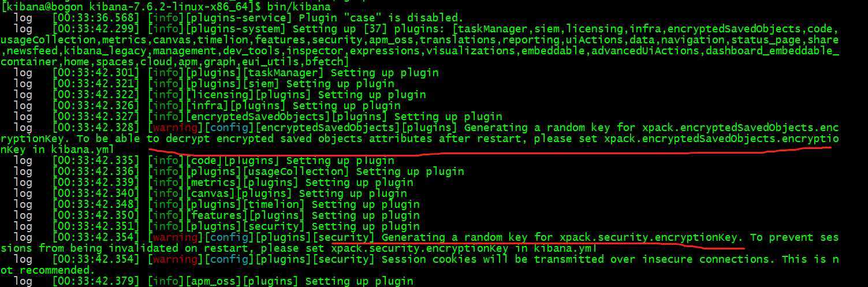
Task: Click the [siem] Setting up plugin line
Action: [x=204, y=84]
